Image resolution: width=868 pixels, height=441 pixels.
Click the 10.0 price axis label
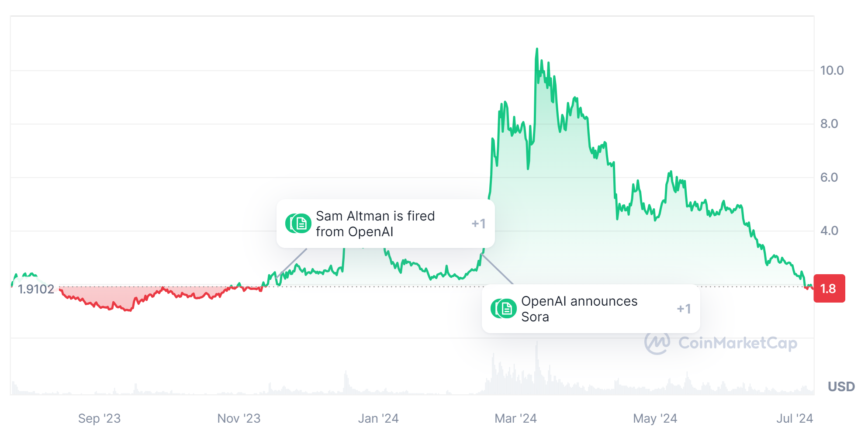[x=832, y=70]
